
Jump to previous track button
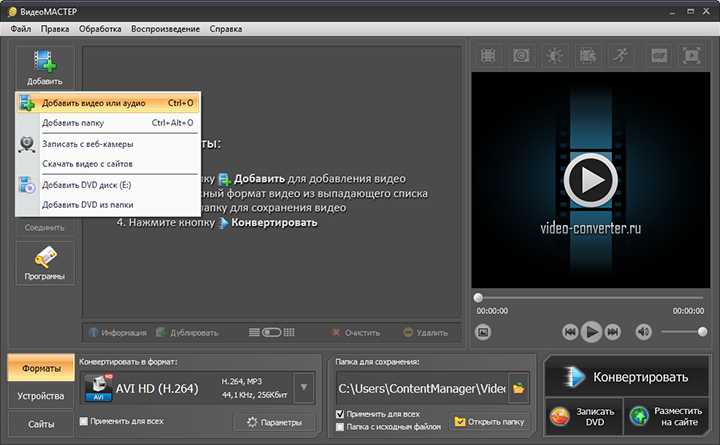pos(570,332)
